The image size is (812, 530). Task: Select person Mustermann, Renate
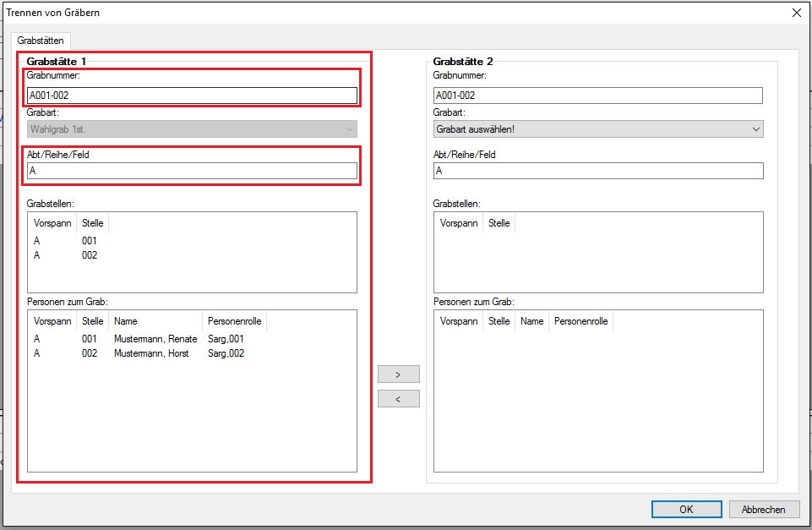(x=155, y=339)
